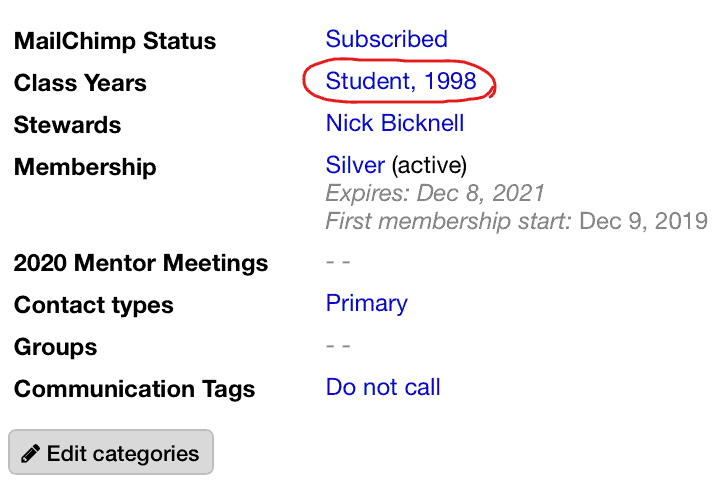Click the First membership start date text
Screen dimensions: 723x499
click(516, 221)
